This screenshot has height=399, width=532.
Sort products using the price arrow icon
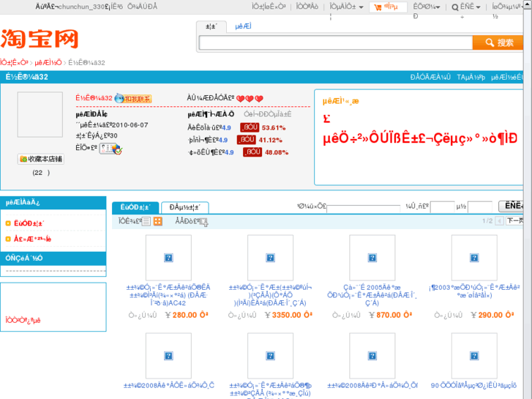pyautogui.click(x=205, y=223)
